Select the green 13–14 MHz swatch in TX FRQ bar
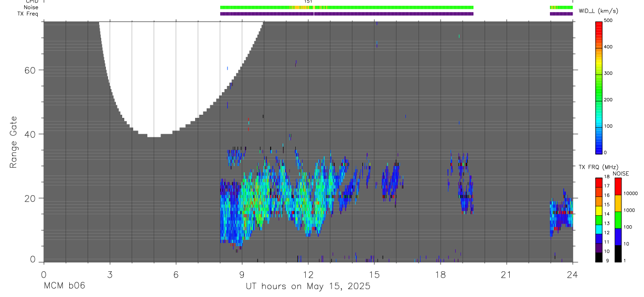644x297 pixels. 599,219
